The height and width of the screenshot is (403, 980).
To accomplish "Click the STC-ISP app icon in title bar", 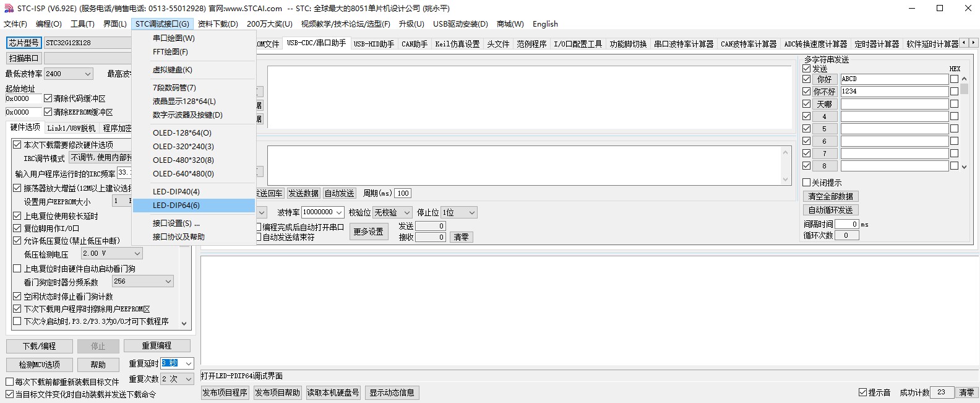I will click(x=9, y=8).
